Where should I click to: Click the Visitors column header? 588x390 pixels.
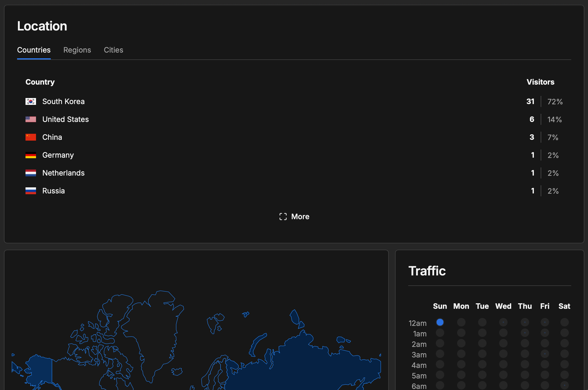coord(540,82)
